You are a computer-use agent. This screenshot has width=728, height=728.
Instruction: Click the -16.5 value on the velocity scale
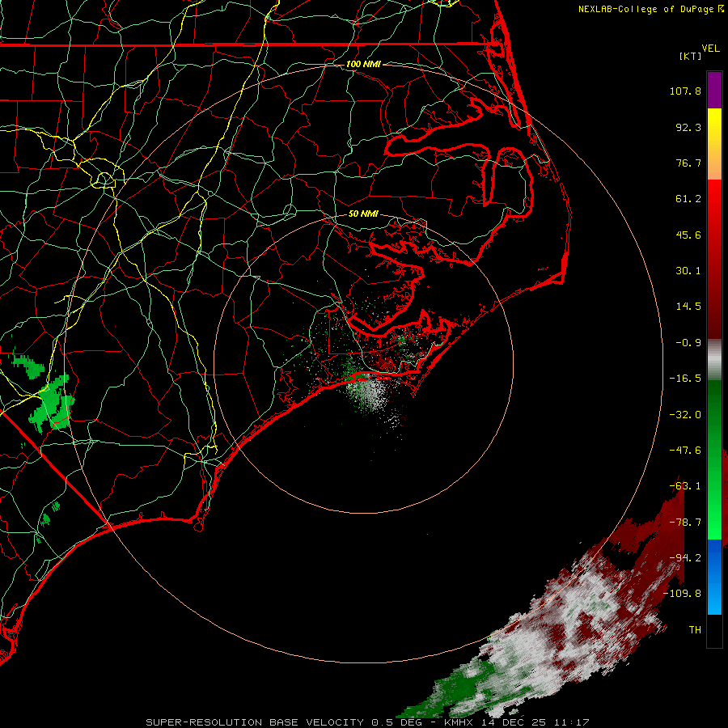click(x=685, y=379)
